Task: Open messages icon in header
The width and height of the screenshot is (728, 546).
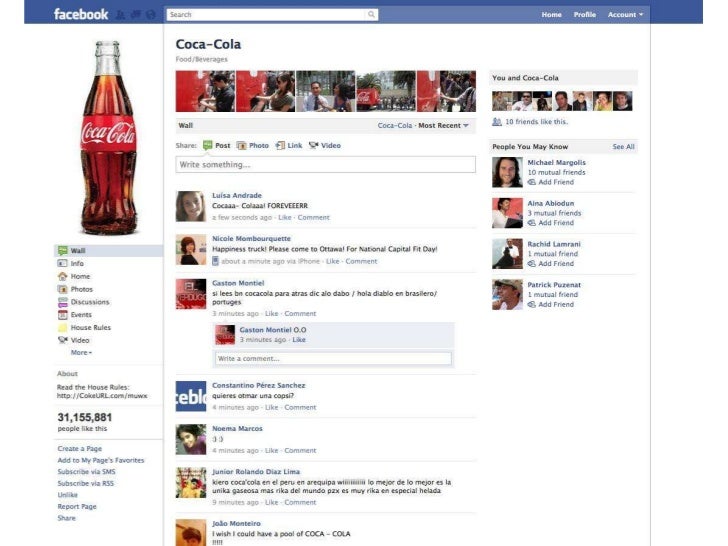Action: coord(136,15)
